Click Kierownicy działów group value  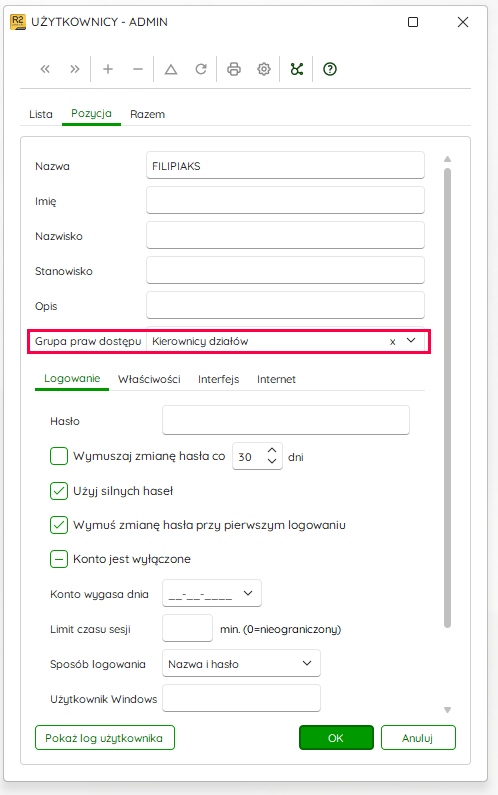200,341
